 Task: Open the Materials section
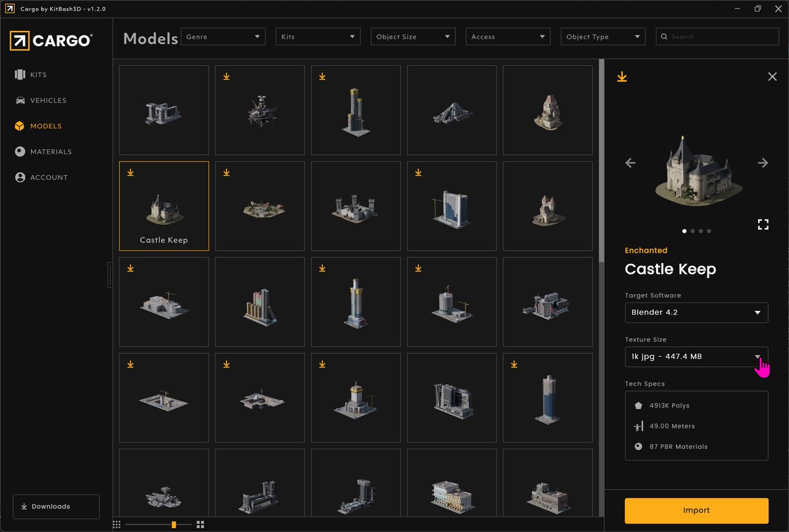(43, 152)
